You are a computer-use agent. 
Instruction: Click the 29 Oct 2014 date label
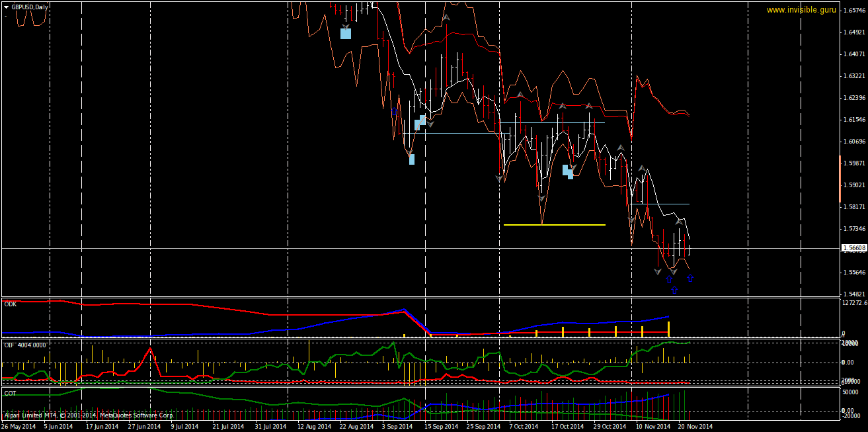610,427
